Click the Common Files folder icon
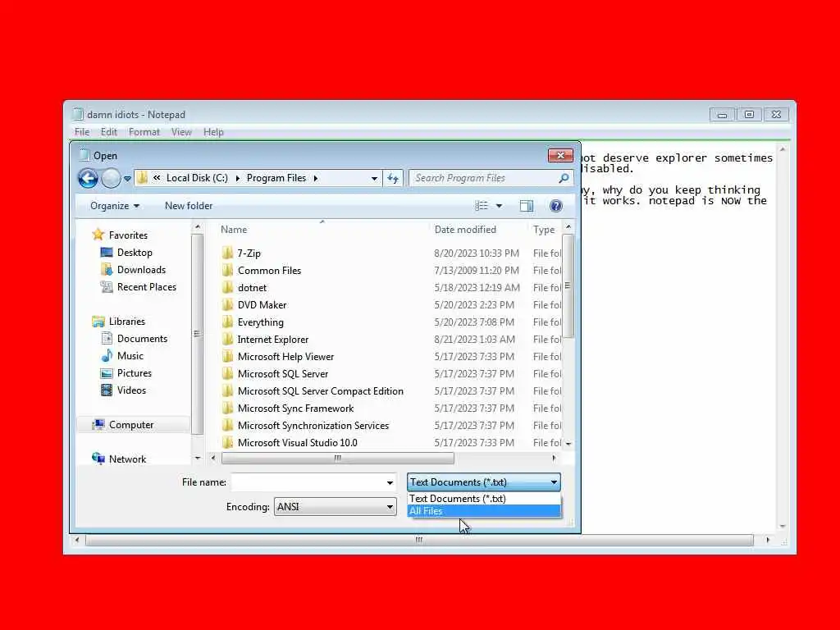840x630 pixels. pyautogui.click(x=228, y=270)
